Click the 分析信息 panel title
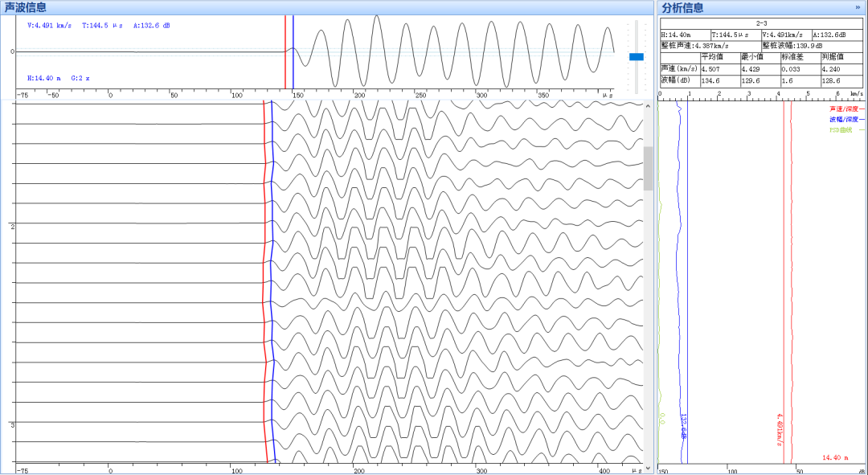This screenshot has height=475, width=868. [682, 7]
